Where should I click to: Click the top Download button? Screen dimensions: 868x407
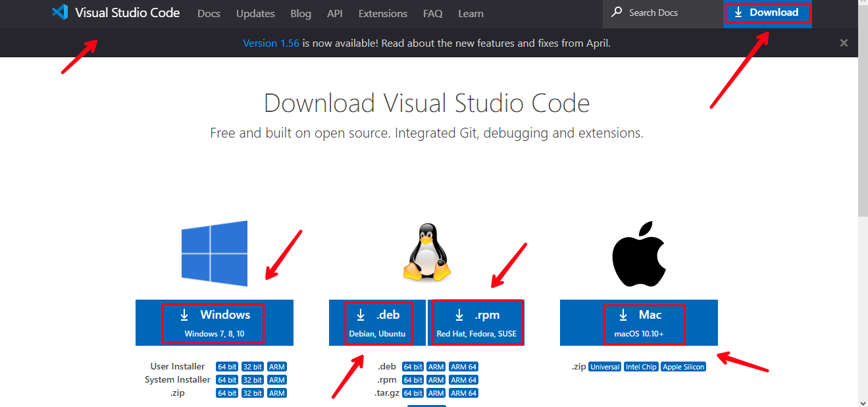[767, 13]
